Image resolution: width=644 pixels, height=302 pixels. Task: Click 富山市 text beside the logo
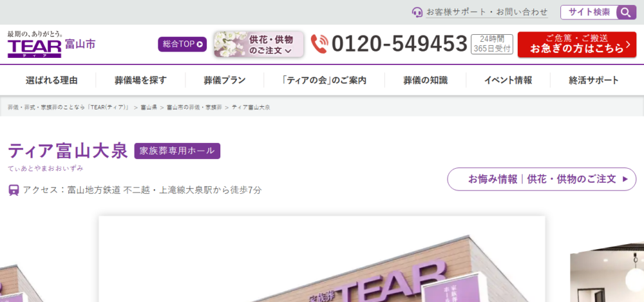(80, 44)
